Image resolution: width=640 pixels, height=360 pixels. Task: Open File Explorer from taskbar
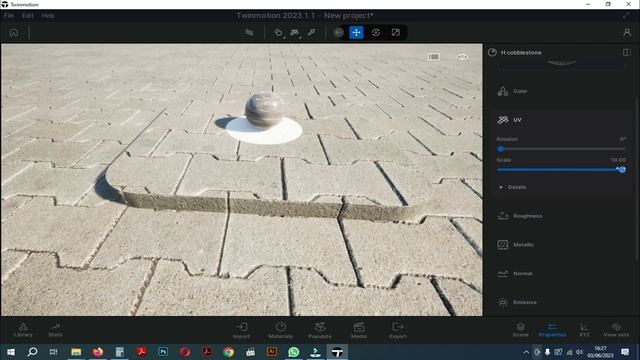click(76, 352)
